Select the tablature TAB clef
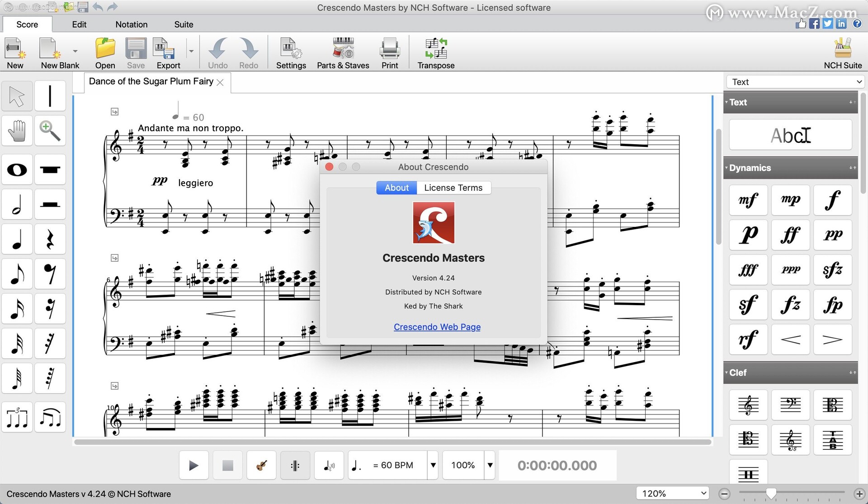 click(832, 440)
